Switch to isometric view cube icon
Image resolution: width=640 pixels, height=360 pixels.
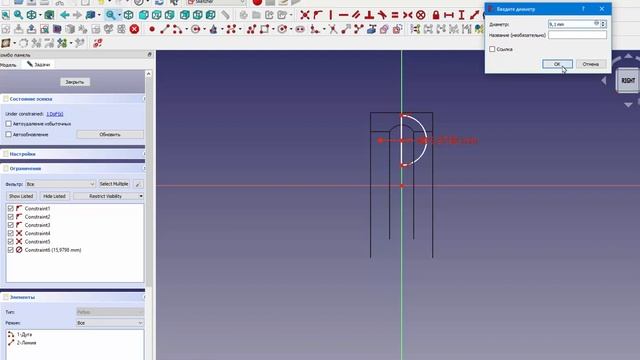(x=128, y=15)
